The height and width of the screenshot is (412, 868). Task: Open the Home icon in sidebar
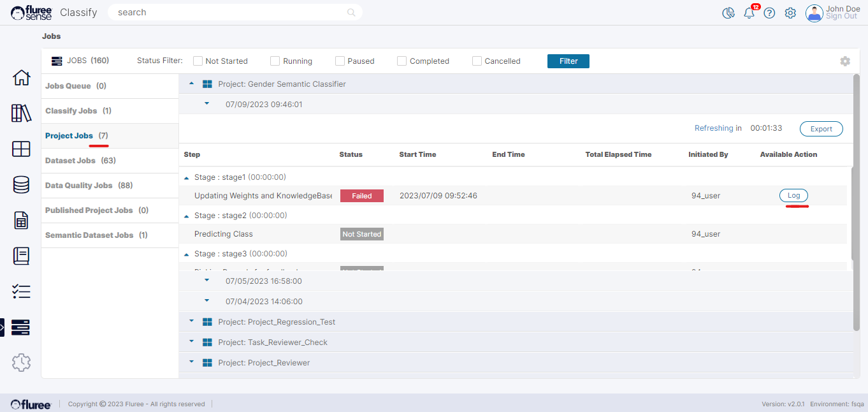click(x=21, y=78)
